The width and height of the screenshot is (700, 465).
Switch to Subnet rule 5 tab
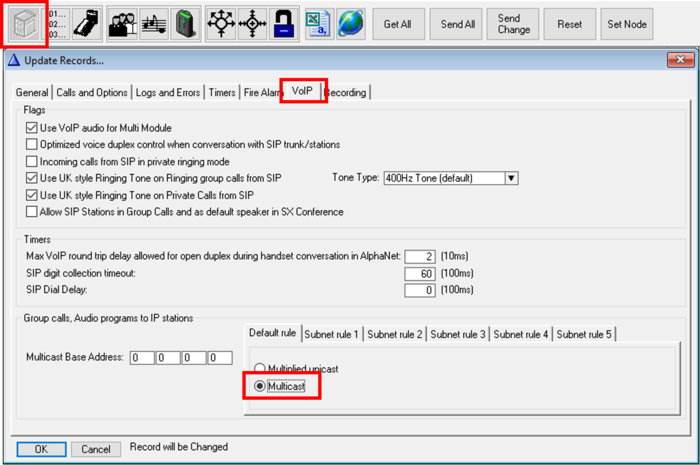pos(584,334)
